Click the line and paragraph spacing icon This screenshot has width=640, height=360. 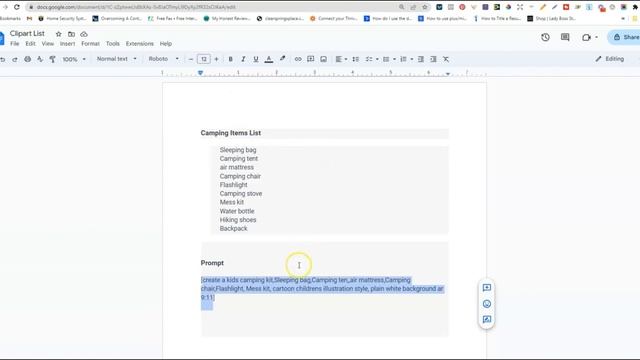click(356, 59)
